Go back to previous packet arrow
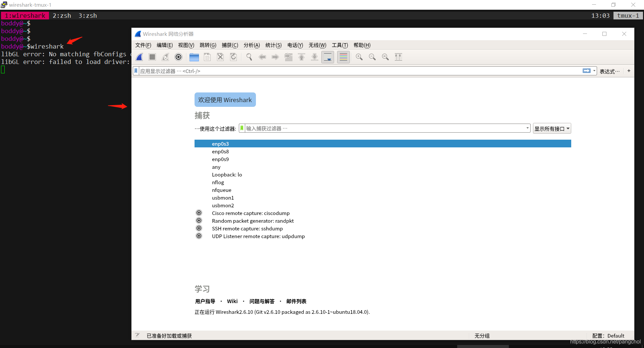Image resolution: width=644 pixels, height=348 pixels. pos(262,57)
